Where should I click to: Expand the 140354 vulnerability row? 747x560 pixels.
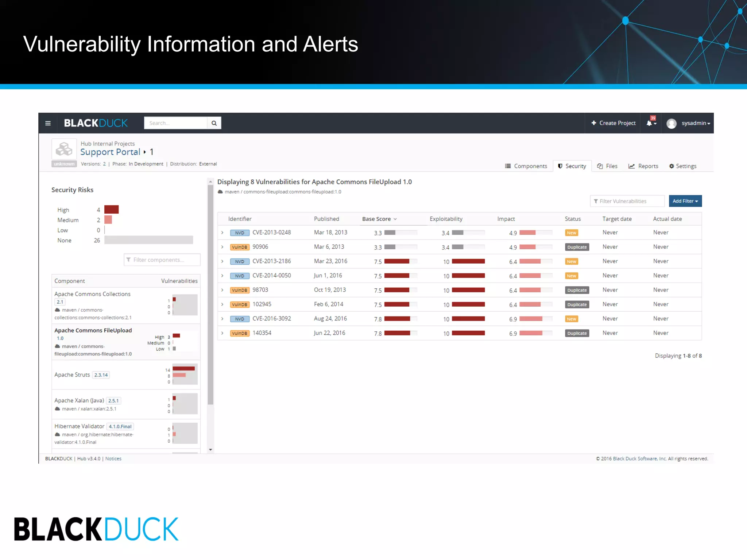pyautogui.click(x=222, y=333)
